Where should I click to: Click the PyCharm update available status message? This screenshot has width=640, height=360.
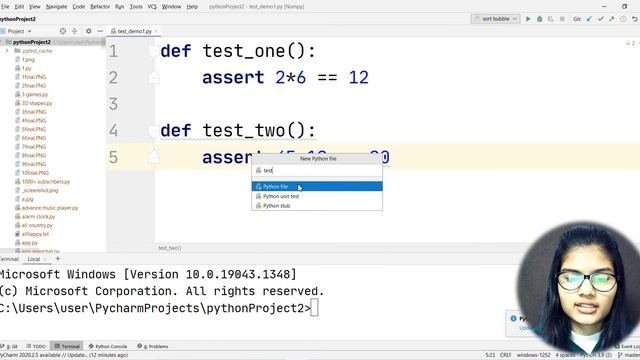coord(64,355)
